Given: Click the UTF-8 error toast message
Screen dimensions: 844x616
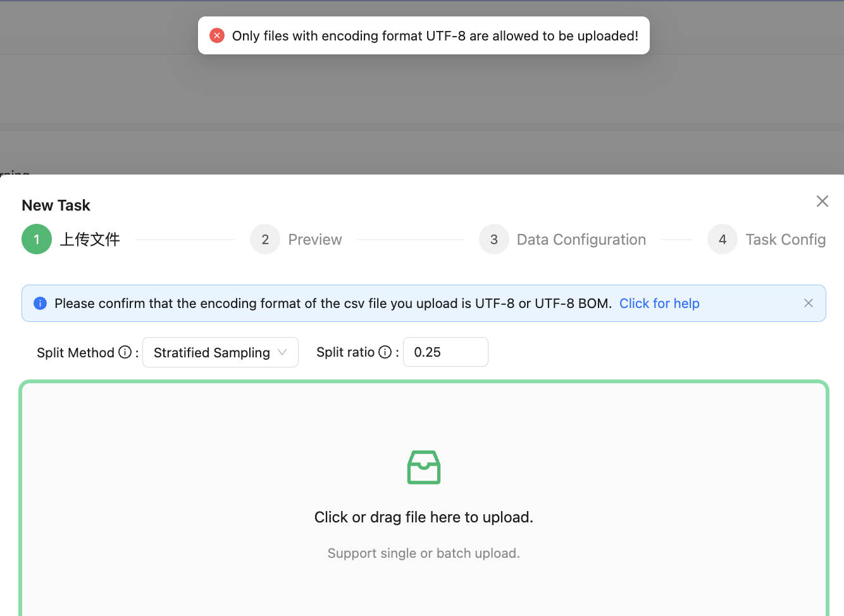Looking at the screenshot, I should (435, 36).
